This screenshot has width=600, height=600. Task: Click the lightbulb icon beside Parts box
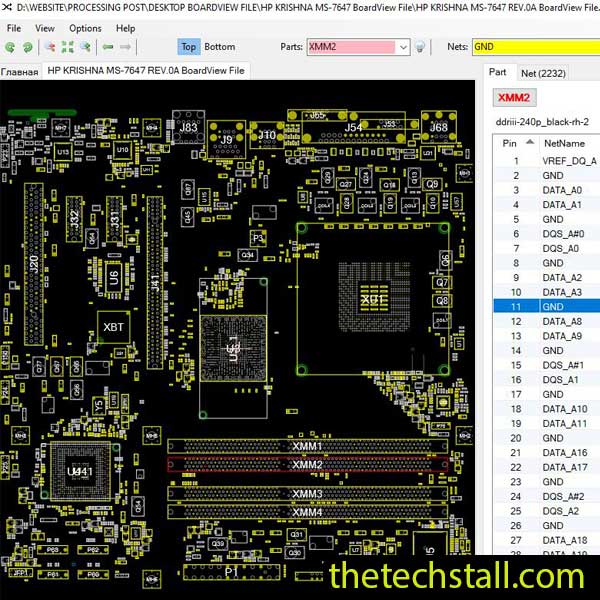[421, 47]
